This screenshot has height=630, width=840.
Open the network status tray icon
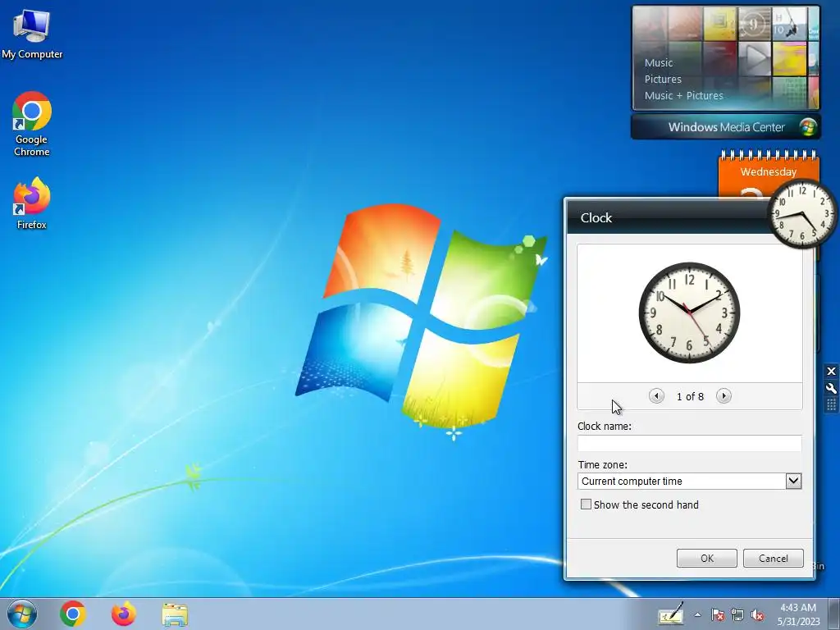point(737,614)
